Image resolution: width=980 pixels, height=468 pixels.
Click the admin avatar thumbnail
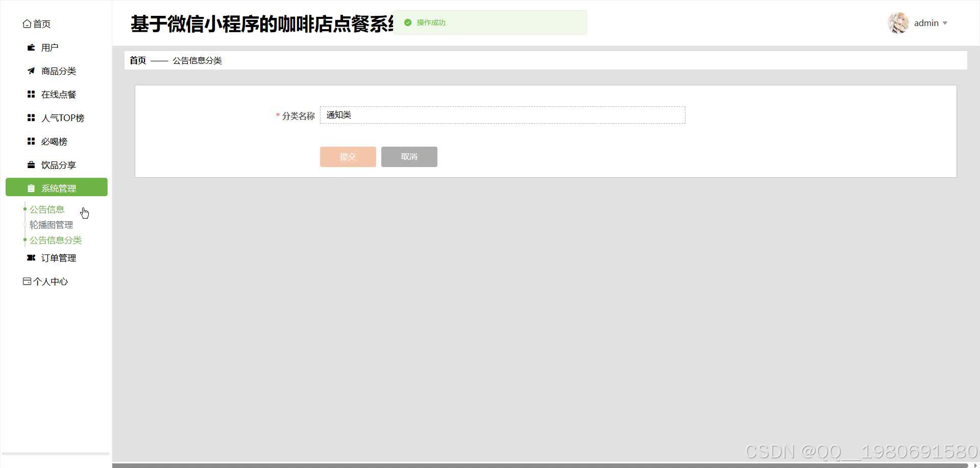point(898,23)
